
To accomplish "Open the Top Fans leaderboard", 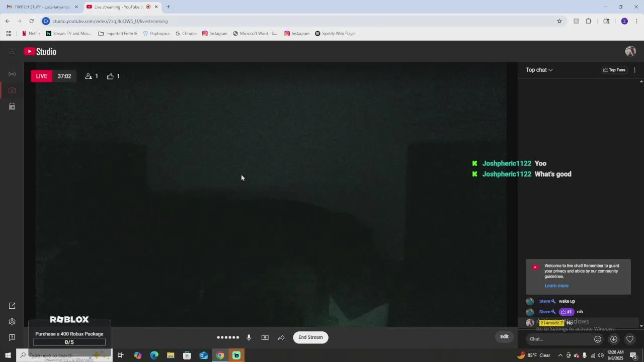I will 614,70.
